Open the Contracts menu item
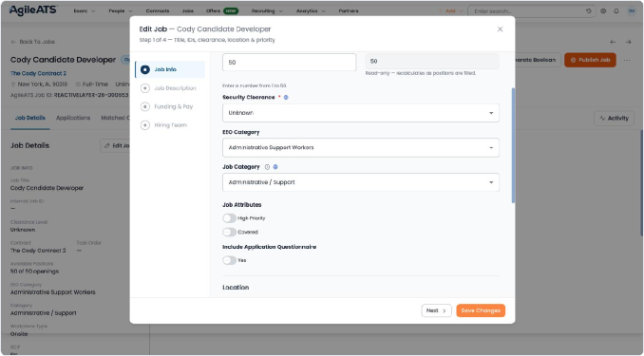644x356 pixels. click(158, 11)
